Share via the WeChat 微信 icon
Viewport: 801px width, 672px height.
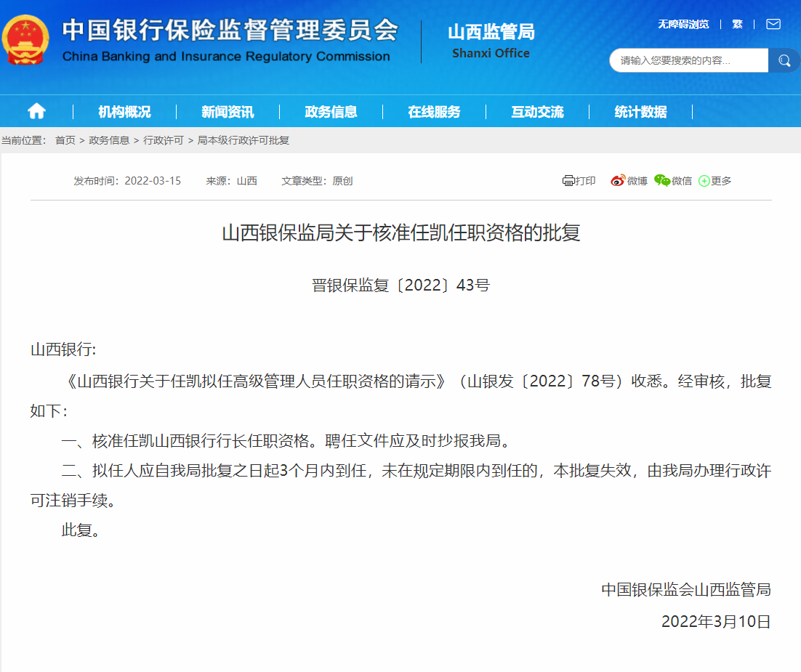(672, 181)
